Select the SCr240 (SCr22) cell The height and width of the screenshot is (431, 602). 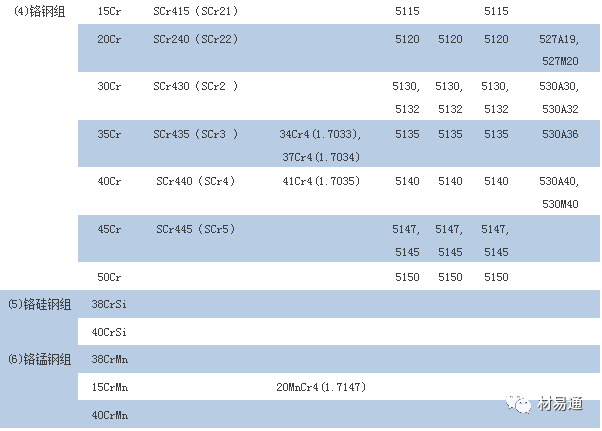click(x=195, y=39)
